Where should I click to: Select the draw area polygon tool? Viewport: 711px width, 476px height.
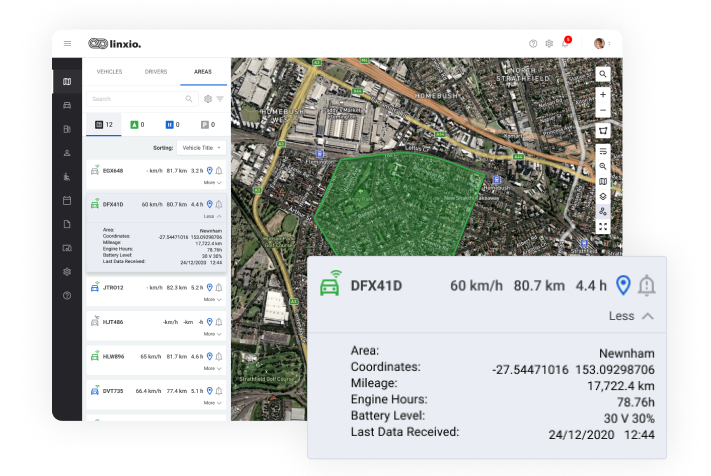point(603,131)
